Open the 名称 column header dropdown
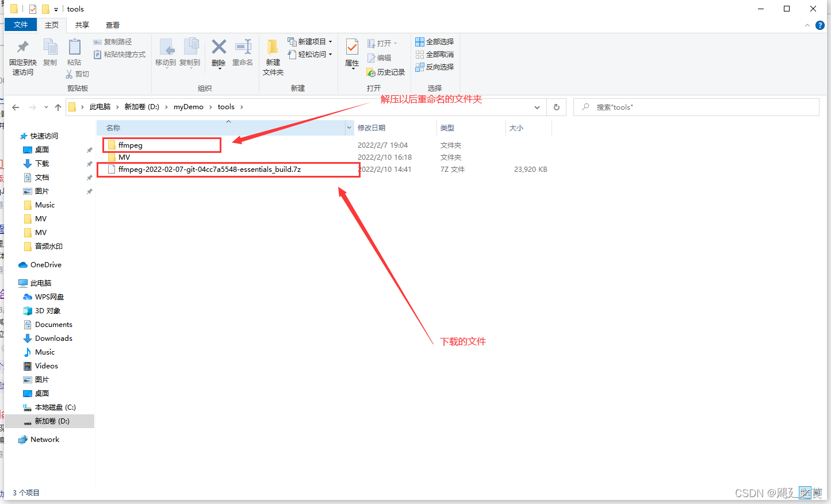The height and width of the screenshot is (504, 831). [349, 127]
